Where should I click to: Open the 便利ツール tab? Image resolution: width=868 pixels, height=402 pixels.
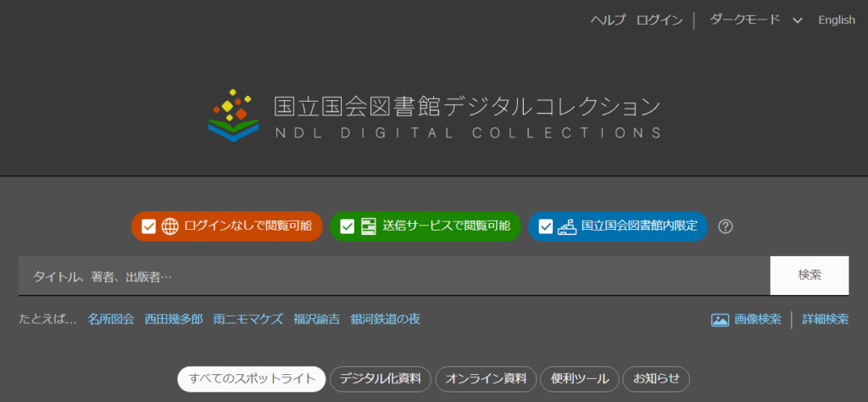579,379
